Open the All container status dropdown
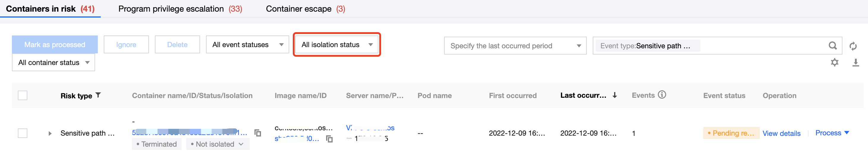 click(x=53, y=63)
